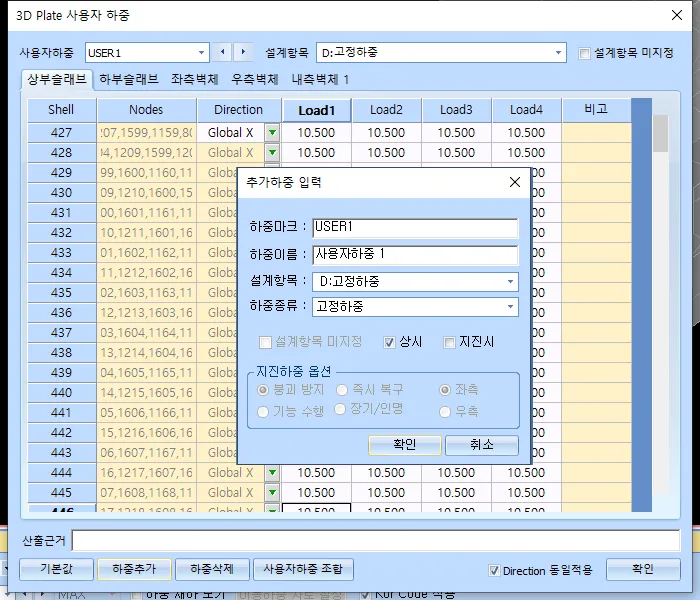Click Load3 value for shell 445
Image resolution: width=700 pixels, height=600 pixels.
tap(456, 492)
